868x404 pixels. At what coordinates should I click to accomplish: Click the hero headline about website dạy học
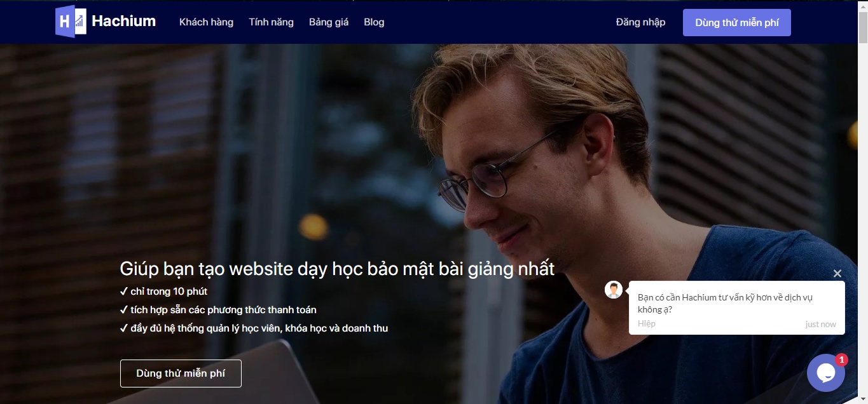coord(337,269)
